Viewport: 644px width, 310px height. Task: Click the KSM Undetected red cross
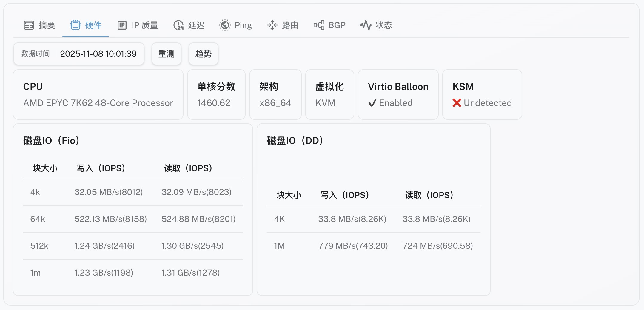point(457,103)
